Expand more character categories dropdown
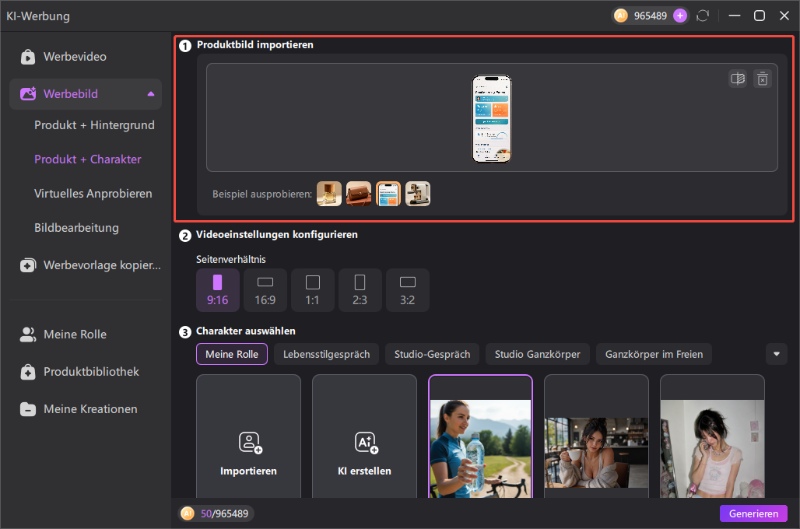 click(776, 354)
